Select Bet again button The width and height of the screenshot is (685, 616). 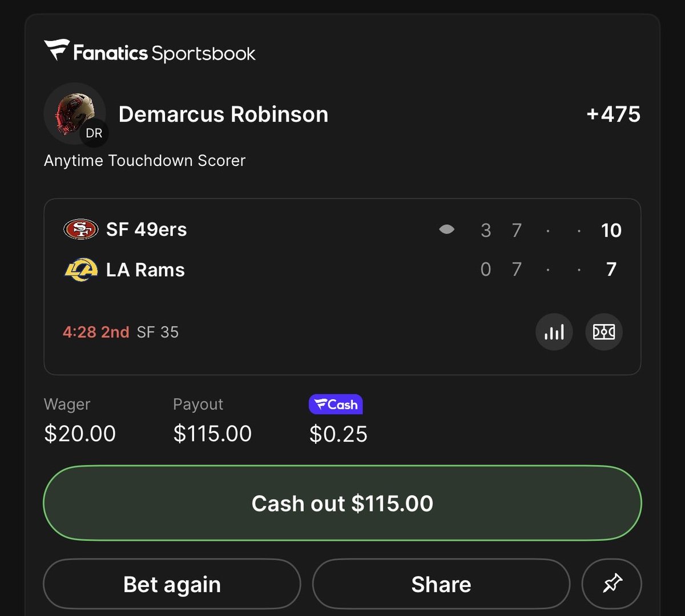[172, 584]
